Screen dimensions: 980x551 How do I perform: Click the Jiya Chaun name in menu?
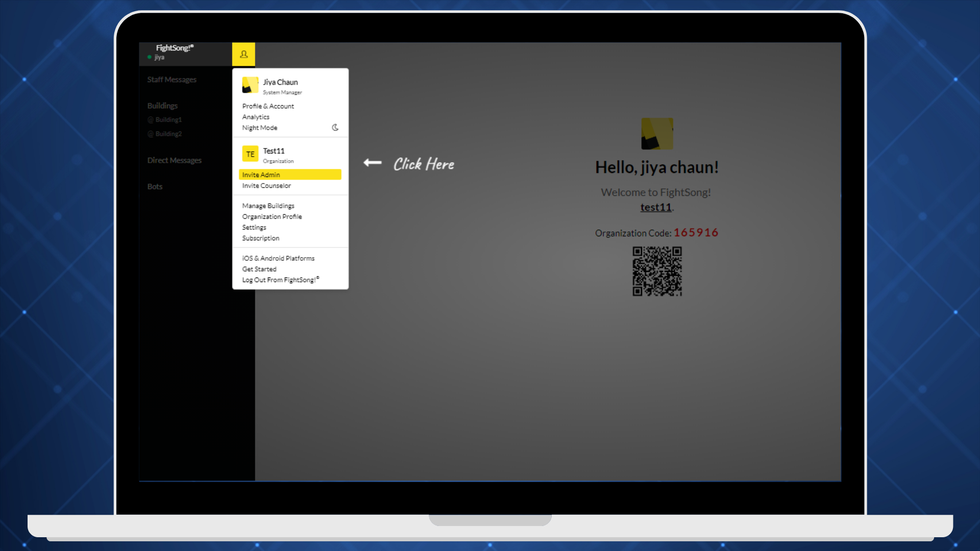pos(280,82)
